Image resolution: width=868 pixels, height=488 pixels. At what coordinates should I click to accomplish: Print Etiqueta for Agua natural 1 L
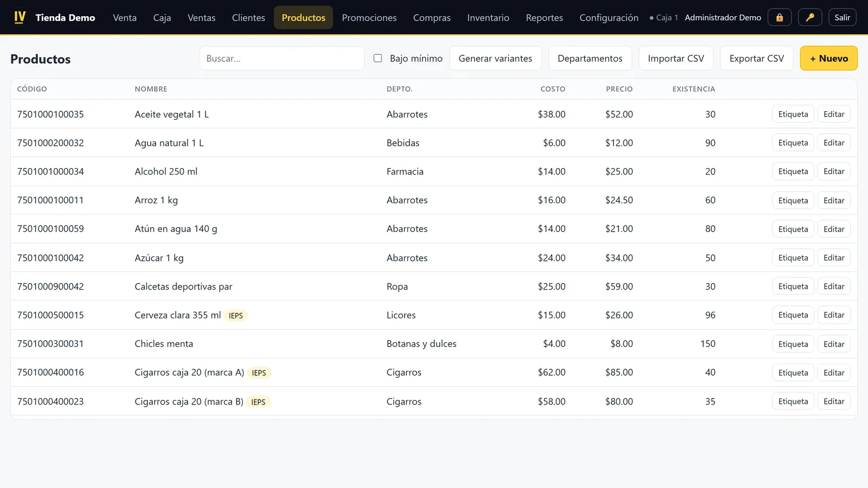[793, 143]
